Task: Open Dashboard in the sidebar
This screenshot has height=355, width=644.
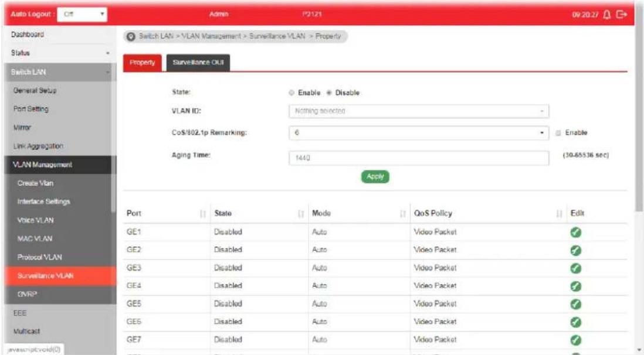Action: coord(28,35)
